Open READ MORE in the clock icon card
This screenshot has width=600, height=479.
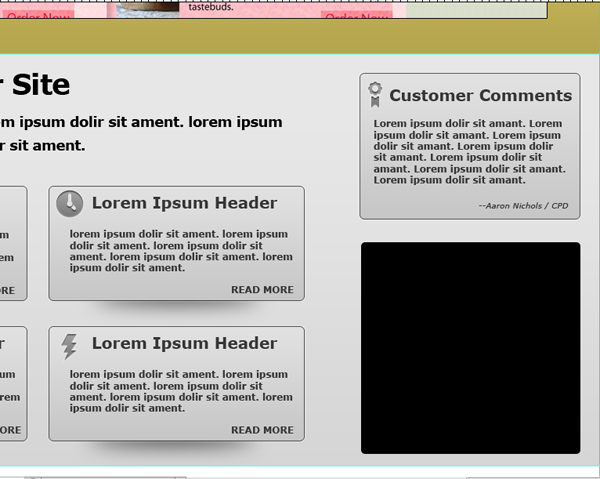pyautogui.click(x=262, y=290)
